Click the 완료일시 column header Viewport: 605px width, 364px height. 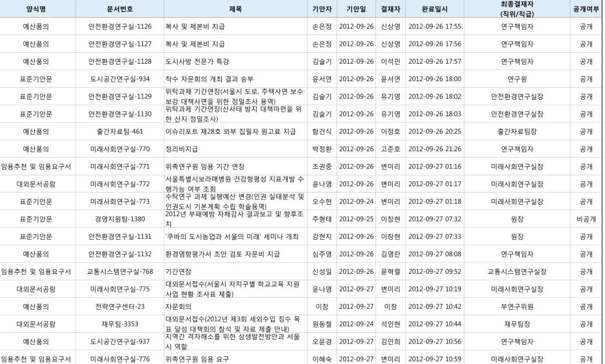coord(435,9)
